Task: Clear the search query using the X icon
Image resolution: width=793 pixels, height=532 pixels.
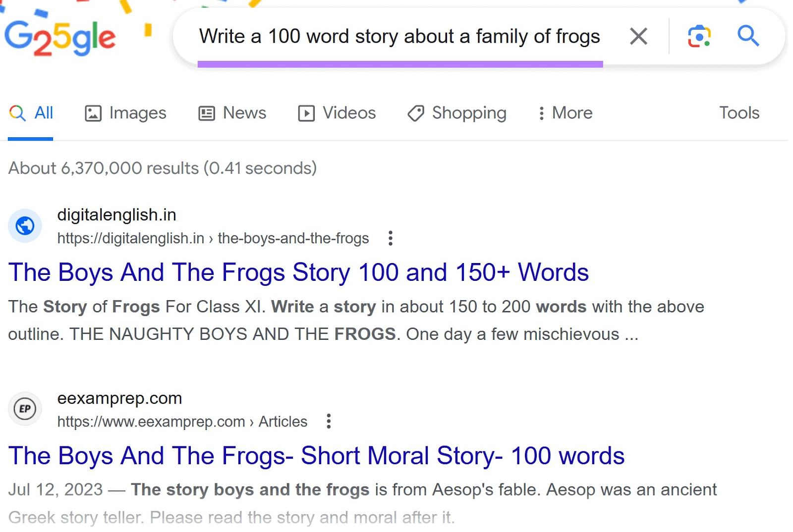Action: point(638,36)
